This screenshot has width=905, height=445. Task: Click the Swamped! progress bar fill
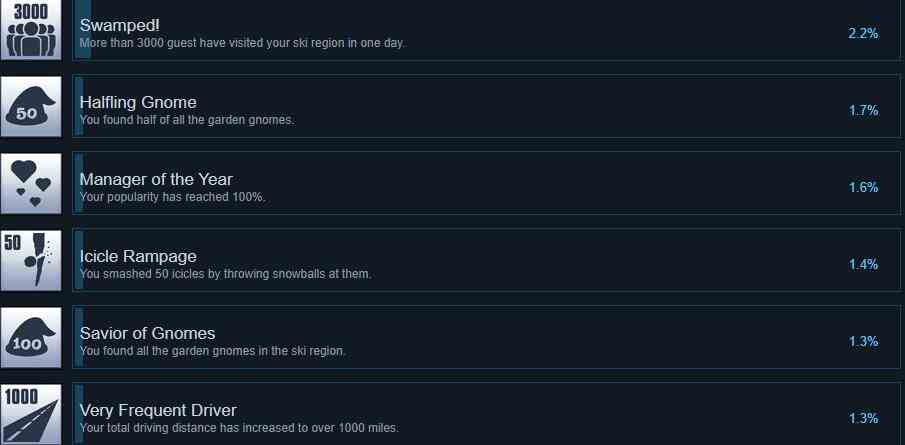(x=83, y=29)
